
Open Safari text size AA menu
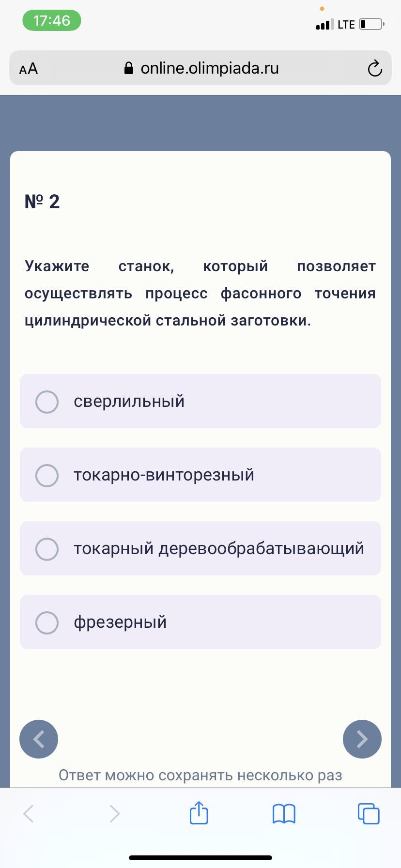click(x=29, y=69)
